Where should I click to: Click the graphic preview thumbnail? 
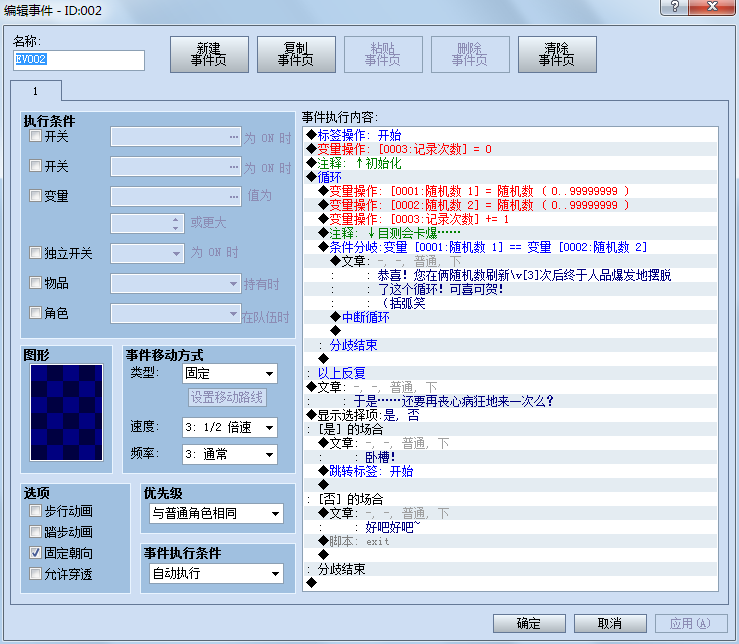[x=66, y=412]
